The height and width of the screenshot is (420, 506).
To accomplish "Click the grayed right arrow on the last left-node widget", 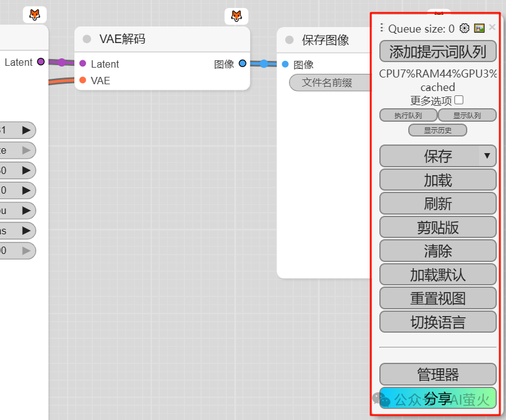I will (x=26, y=250).
